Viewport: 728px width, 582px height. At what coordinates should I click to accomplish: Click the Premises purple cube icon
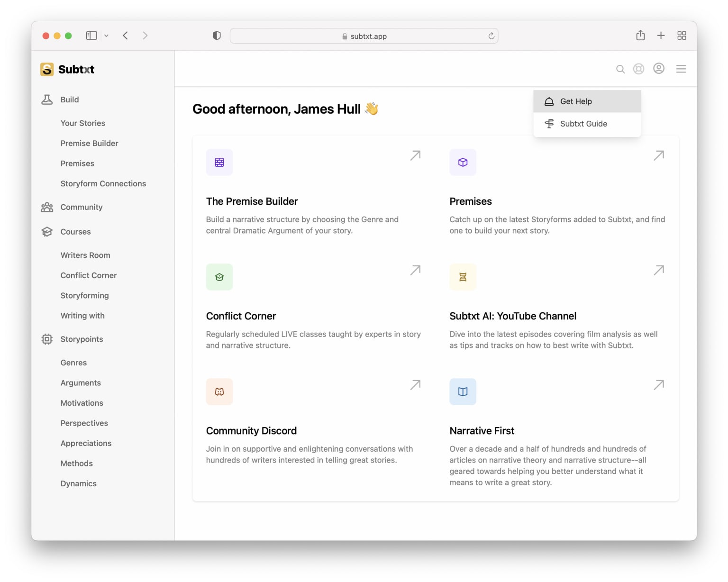pos(463,163)
